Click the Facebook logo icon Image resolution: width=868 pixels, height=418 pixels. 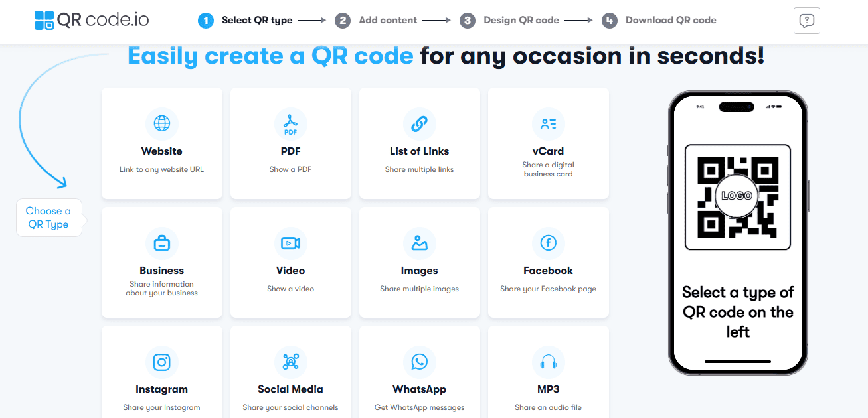click(549, 244)
